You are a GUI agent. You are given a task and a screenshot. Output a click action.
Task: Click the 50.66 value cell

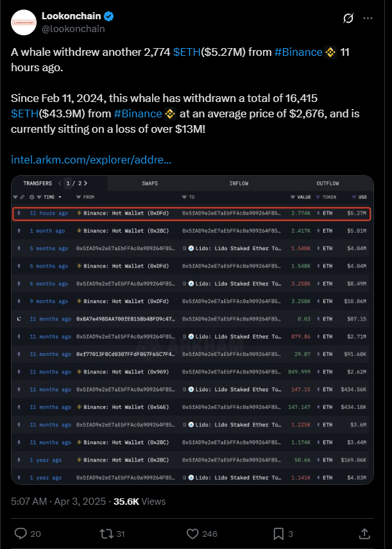pyautogui.click(x=303, y=460)
